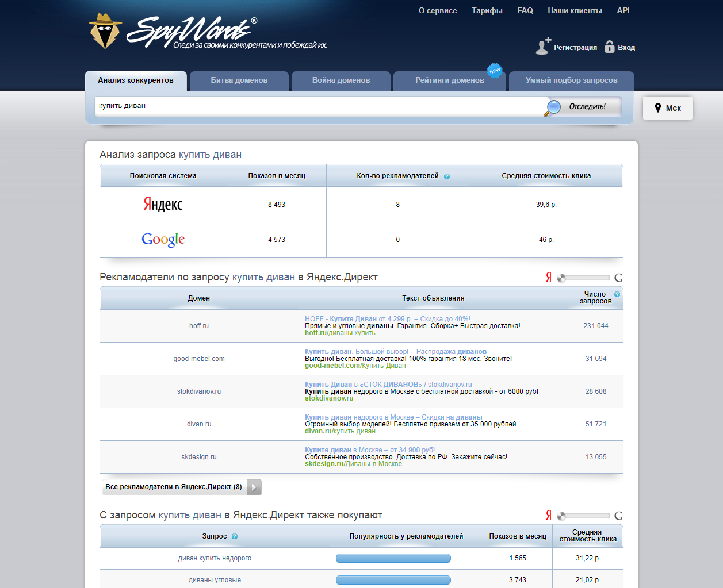This screenshot has height=588, width=723.
Task: Open Купить диван недорого в Москве ad title
Action: 393,417
